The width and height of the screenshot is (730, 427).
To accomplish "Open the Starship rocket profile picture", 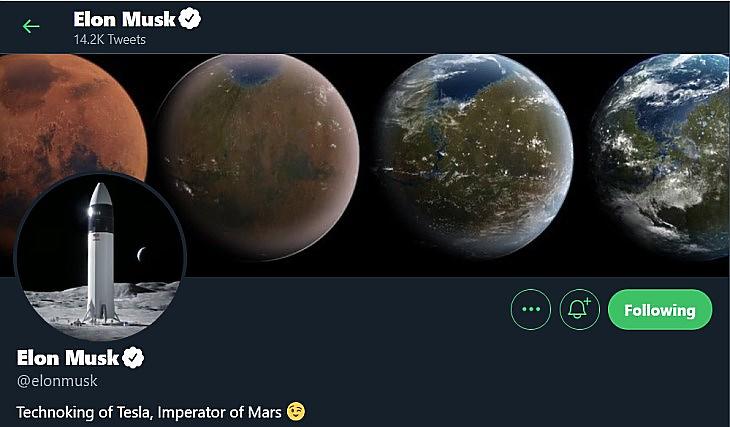I will tap(101, 257).
